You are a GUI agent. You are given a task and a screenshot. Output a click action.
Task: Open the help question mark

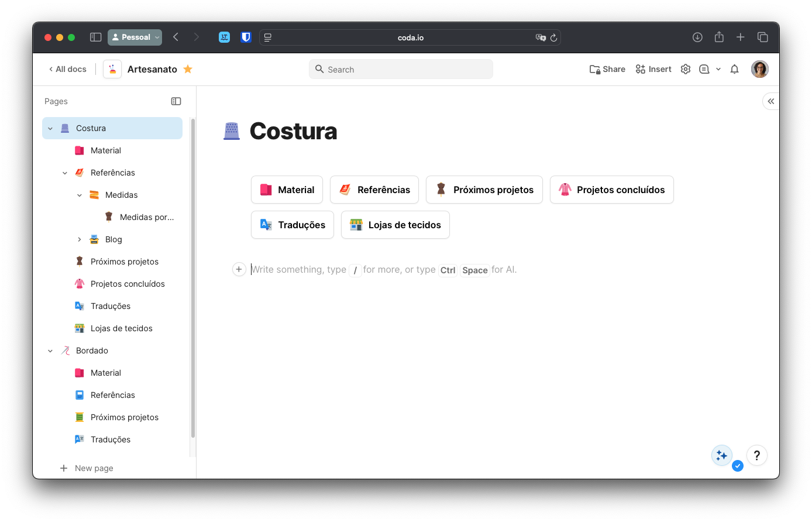click(757, 455)
